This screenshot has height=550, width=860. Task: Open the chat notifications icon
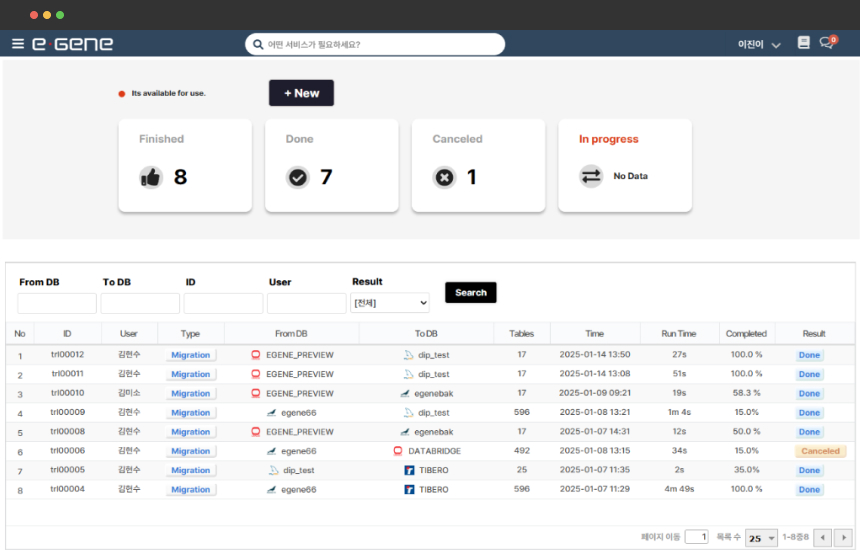[x=827, y=43]
